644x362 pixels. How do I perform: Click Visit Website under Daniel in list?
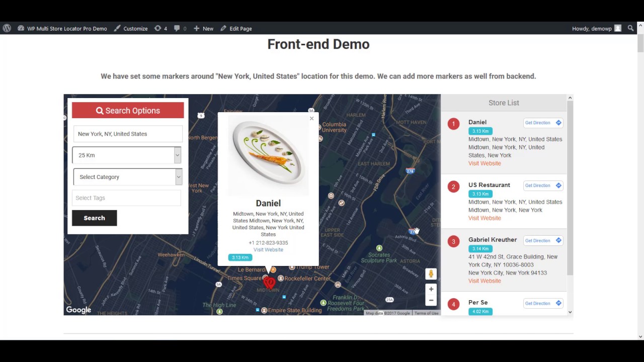(485, 163)
